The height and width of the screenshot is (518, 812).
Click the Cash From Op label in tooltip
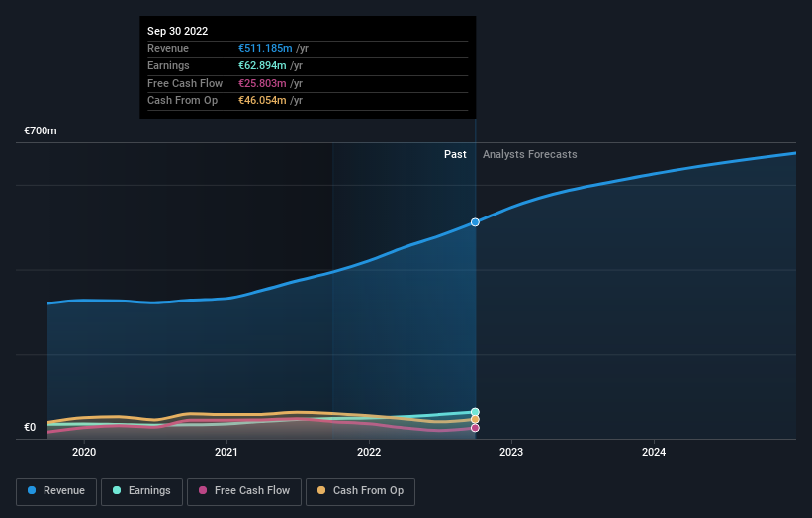(x=182, y=101)
